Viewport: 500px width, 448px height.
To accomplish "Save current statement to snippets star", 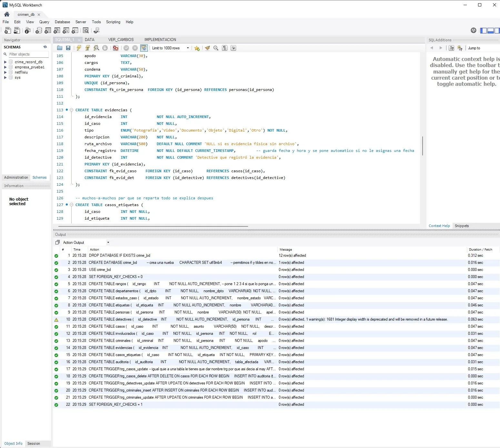I will point(197,48).
